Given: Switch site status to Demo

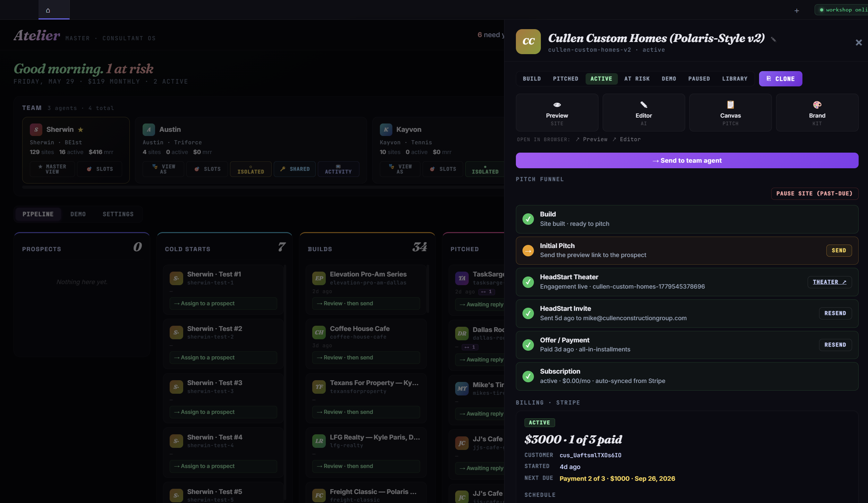Looking at the screenshot, I should pos(669,79).
